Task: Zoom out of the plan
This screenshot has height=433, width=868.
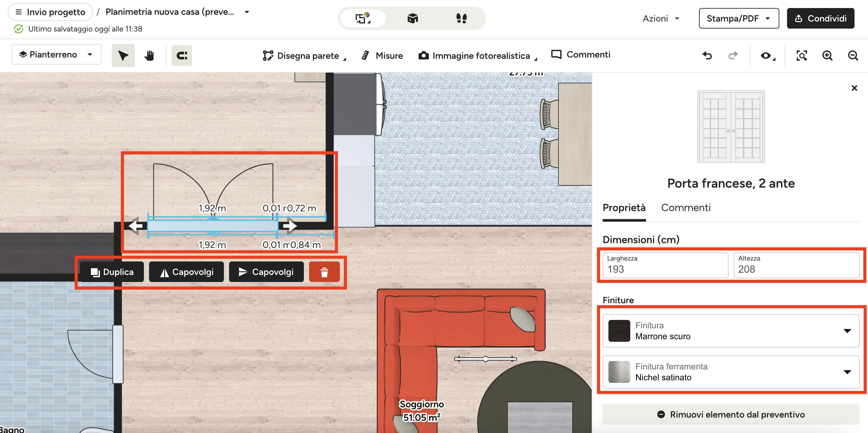Action: tap(853, 55)
